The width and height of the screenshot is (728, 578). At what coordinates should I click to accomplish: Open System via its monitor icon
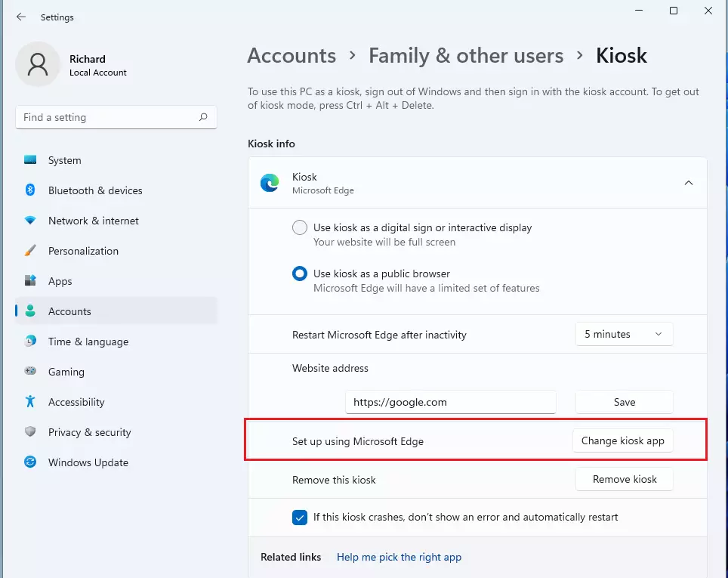click(30, 160)
